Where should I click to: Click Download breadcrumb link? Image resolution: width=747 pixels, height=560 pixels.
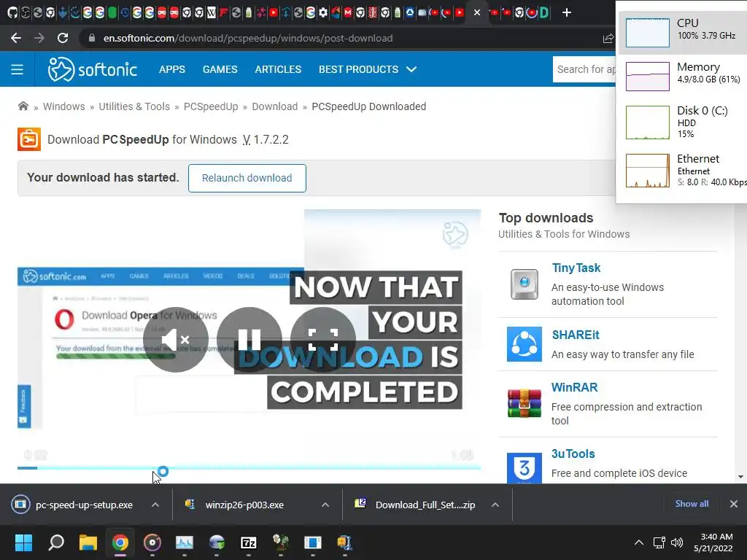click(275, 106)
